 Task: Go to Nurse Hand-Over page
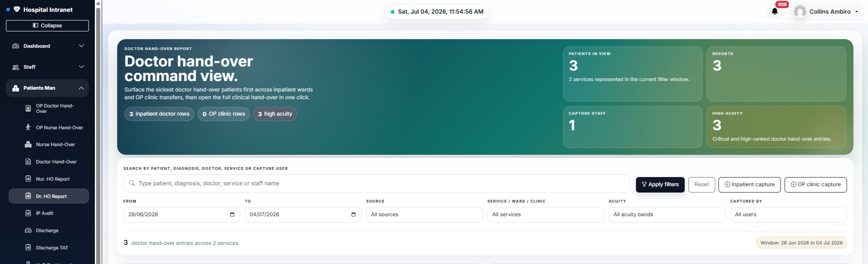click(x=49, y=144)
